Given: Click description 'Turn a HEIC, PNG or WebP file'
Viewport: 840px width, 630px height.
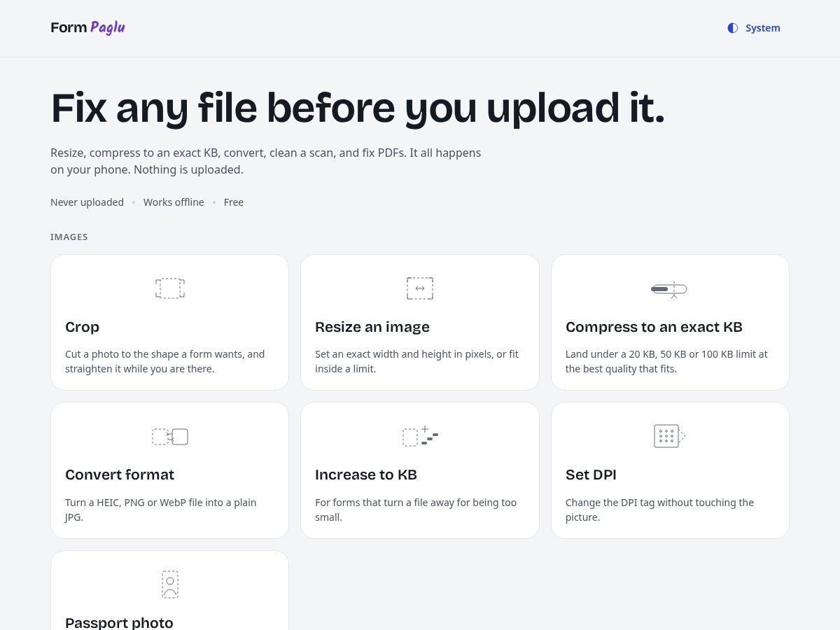Looking at the screenshot, I should (x=161, y=510).
